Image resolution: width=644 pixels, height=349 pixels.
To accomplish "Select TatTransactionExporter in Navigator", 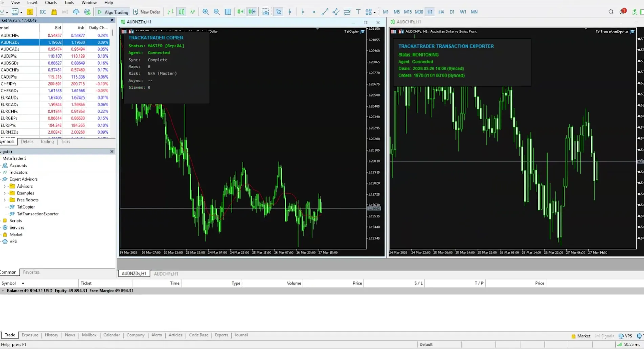I will tap(38, 214).
